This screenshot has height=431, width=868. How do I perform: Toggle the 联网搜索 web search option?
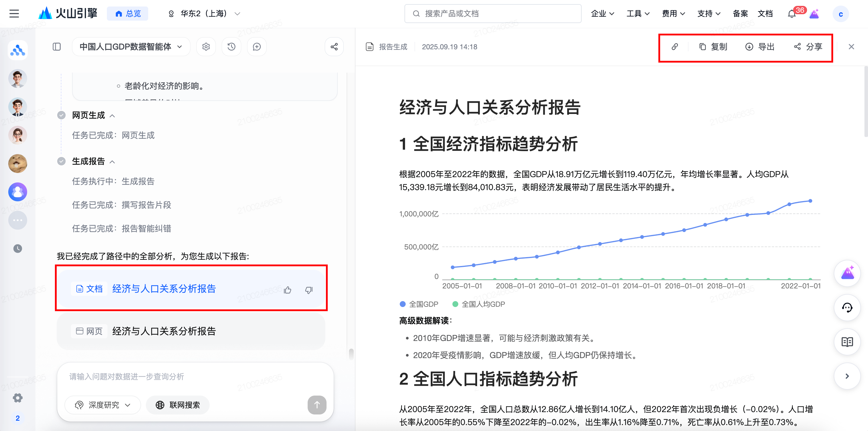(178, 405)
